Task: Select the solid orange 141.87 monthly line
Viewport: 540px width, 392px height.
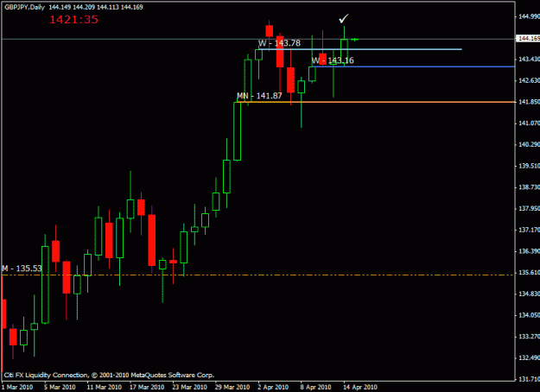Action: 376,102
